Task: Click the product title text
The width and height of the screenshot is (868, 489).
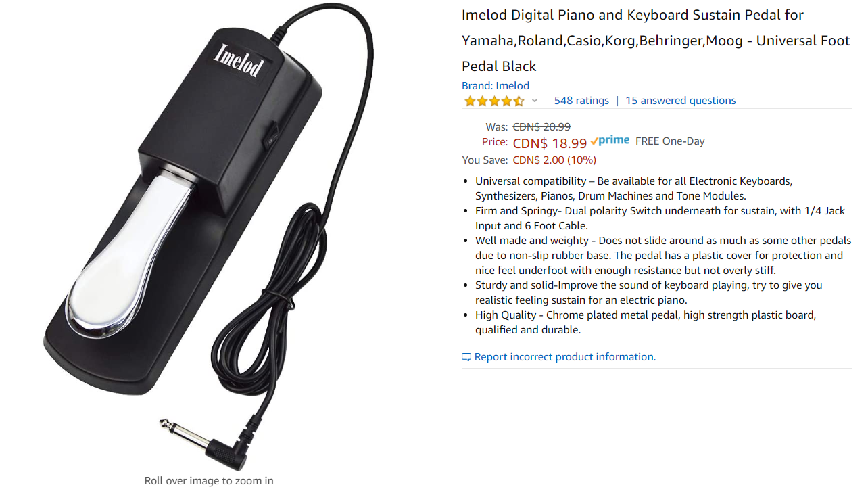Action: [656, 41]
